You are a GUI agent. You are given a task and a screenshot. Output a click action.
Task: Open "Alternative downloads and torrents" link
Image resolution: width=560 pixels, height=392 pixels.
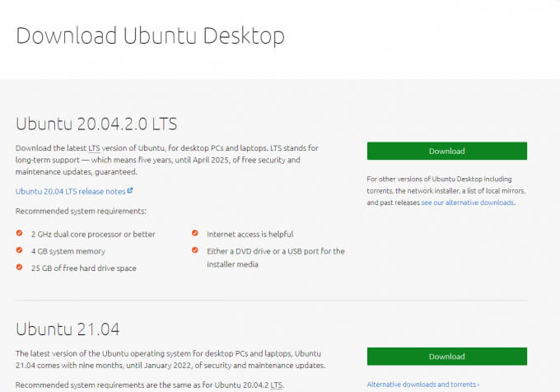[422, 384]
